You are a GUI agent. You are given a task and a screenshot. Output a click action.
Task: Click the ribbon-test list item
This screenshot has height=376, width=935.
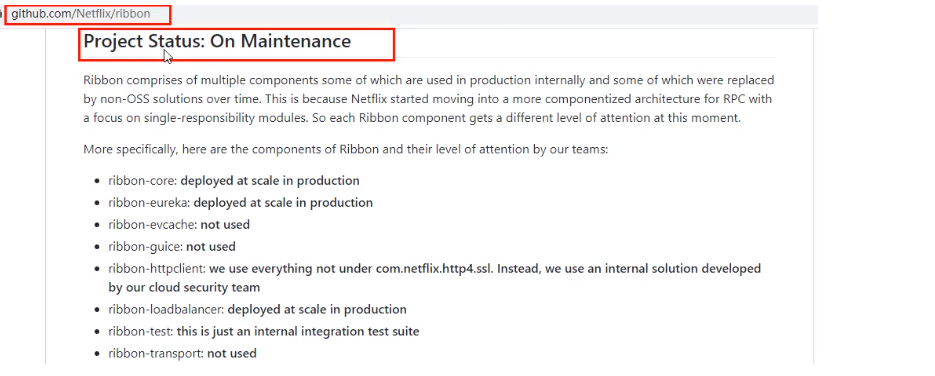point(264,331)
